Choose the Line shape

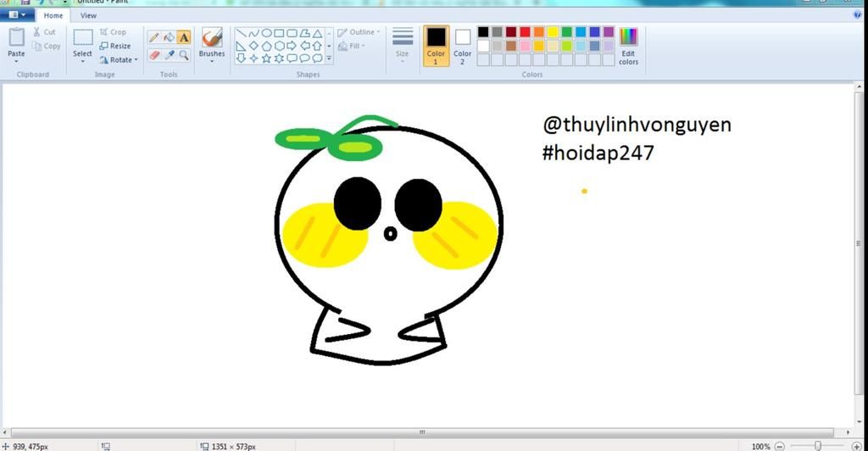[242, 33]
